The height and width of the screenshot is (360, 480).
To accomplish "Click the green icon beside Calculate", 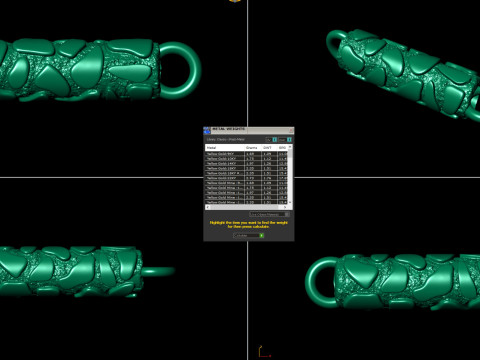I will click(x=262, y=235).
